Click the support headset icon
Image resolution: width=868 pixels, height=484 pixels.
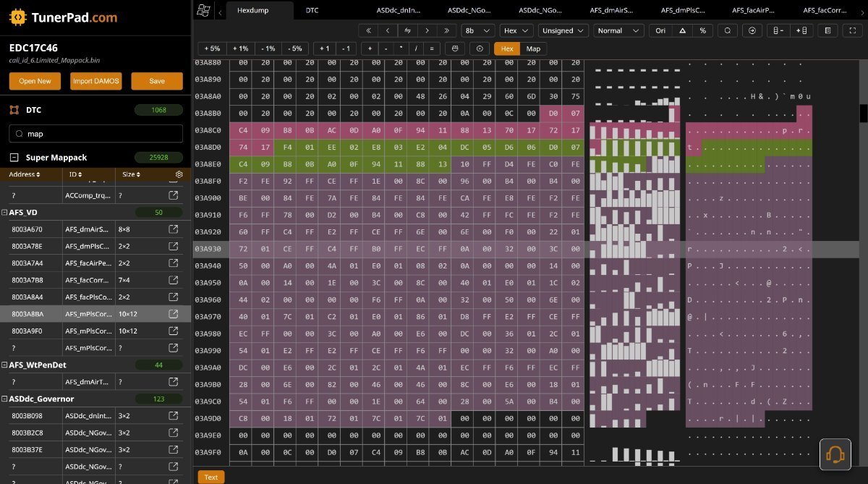coord(835,454)
